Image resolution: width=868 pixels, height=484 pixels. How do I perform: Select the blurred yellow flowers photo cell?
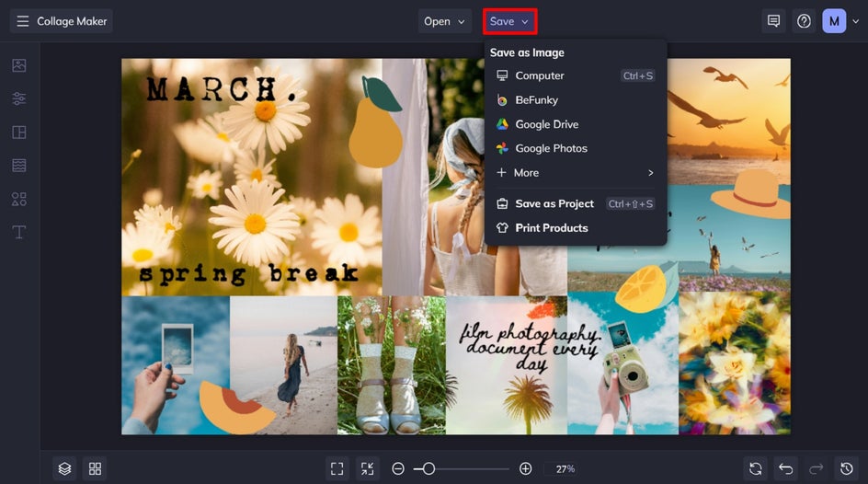pos(735,363)
